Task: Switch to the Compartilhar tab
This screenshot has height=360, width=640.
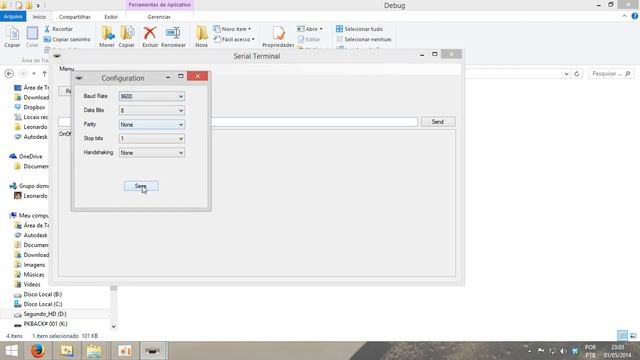Action: (75, 17)
